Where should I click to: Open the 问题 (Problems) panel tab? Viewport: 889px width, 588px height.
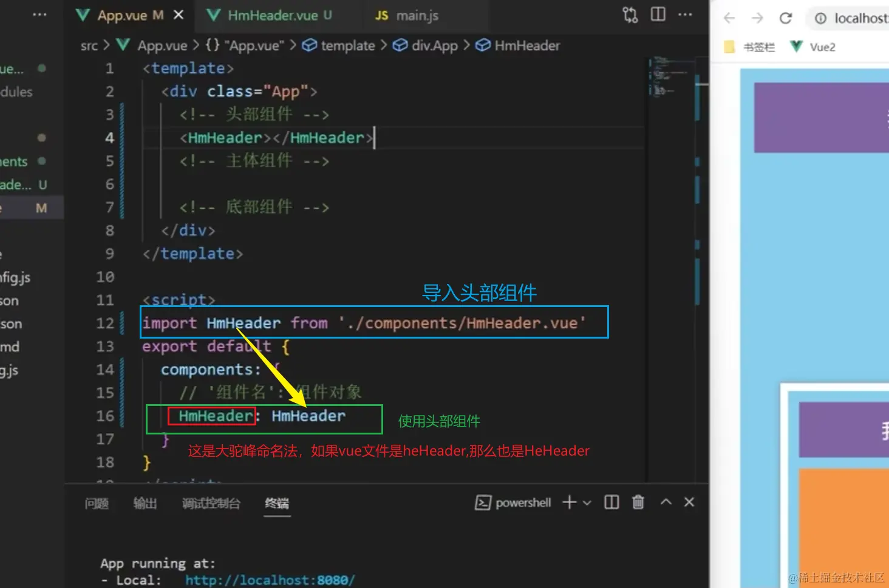pyautogui.click(x=97, y=504)
